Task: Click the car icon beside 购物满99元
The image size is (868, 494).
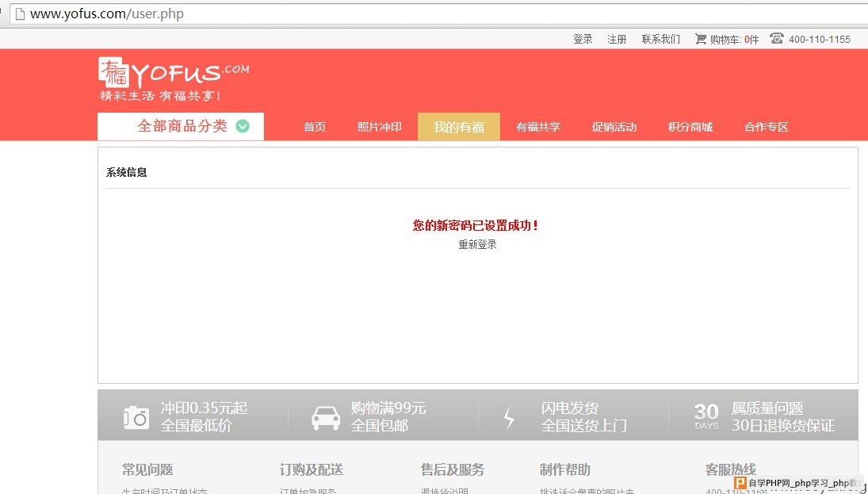Action: (x=326, y=418)
